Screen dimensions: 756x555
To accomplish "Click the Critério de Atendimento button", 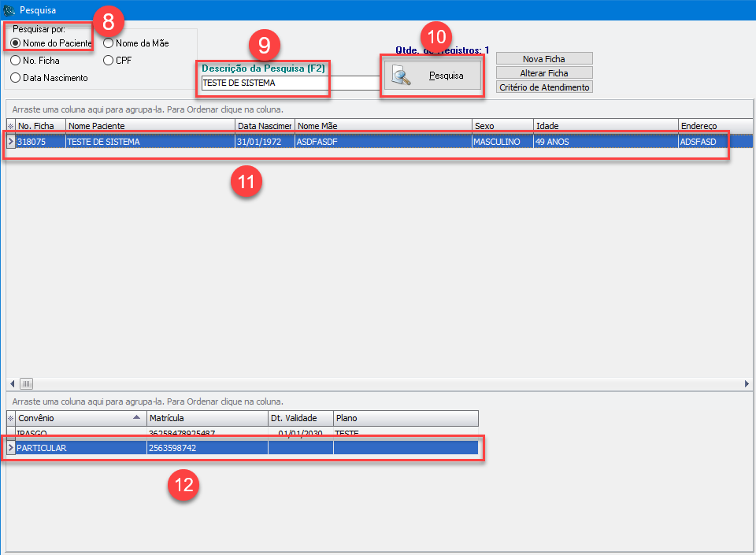I will (x=543, y=87).
